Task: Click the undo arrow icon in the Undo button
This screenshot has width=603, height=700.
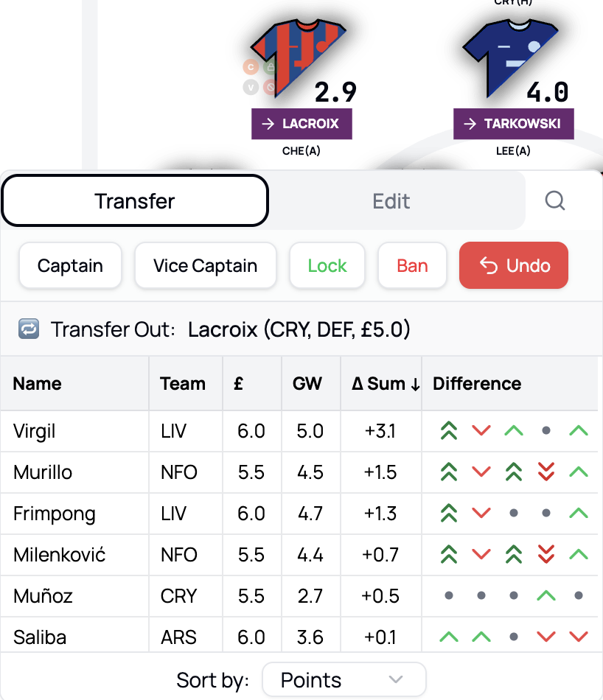Action: pos(489,265)
